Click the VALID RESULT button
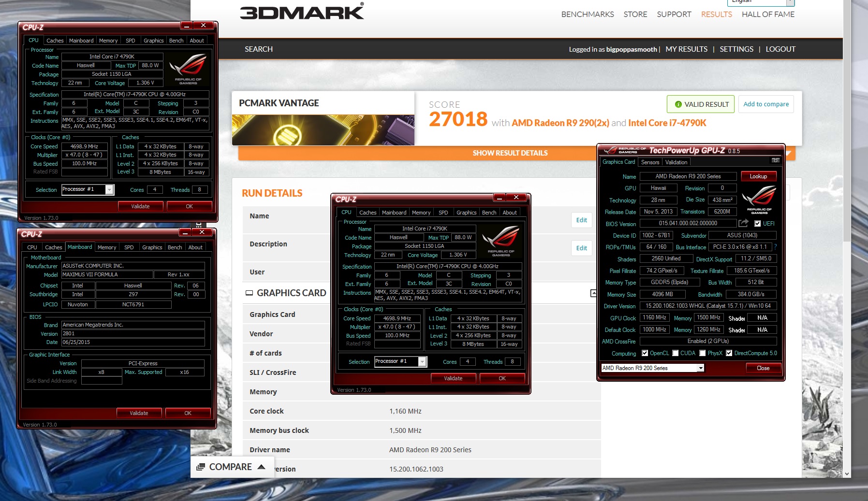Image resolution: width=868 pixels, height=501 pixels. click(x=701, y=104)
